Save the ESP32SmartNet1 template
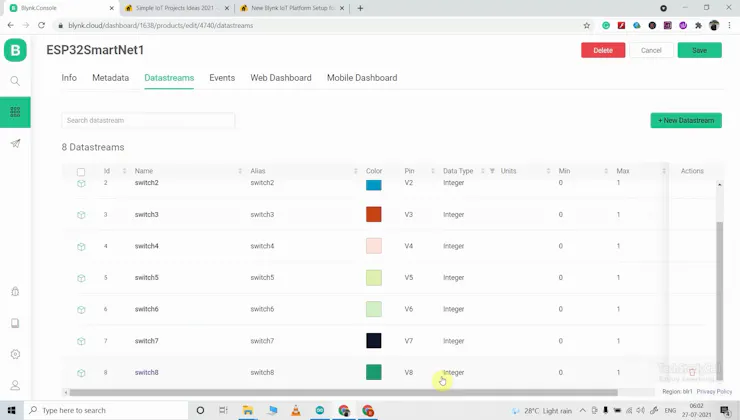The width and height of the screenshot is (740, 420). coord(699,50)
